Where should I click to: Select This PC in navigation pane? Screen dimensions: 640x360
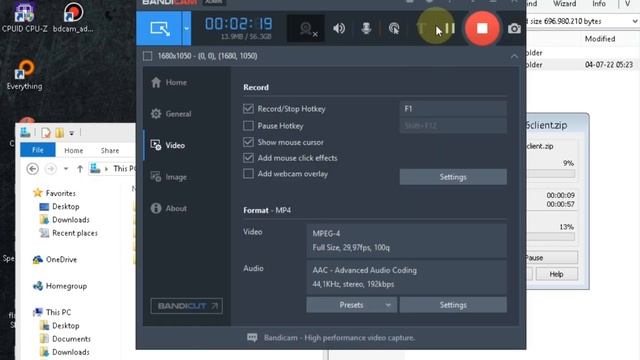[x=52, y=312]
